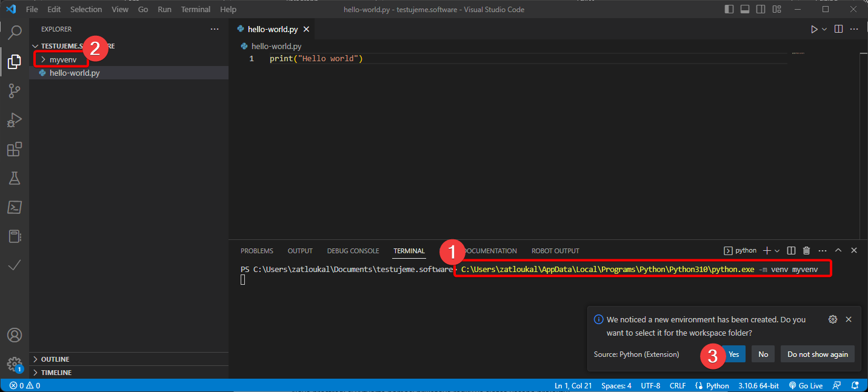This screenshot has width=868, height=392.
Task: Click the Run Python File play button
Action: [x=814, y=29]
